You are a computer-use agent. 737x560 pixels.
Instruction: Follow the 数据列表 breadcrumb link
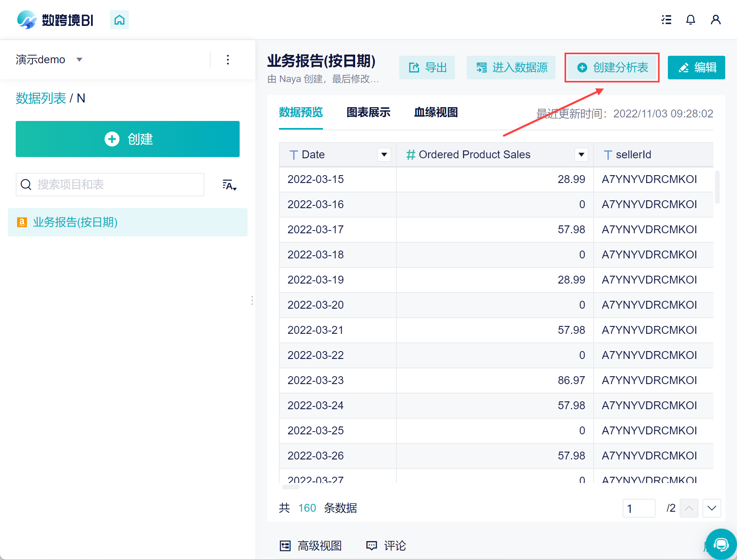[x=41, y=98]
